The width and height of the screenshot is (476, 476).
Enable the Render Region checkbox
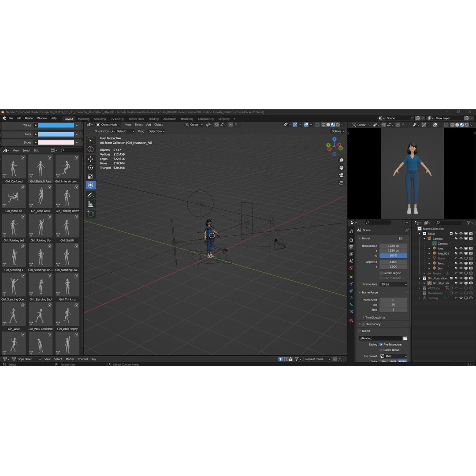pos(381,273)
